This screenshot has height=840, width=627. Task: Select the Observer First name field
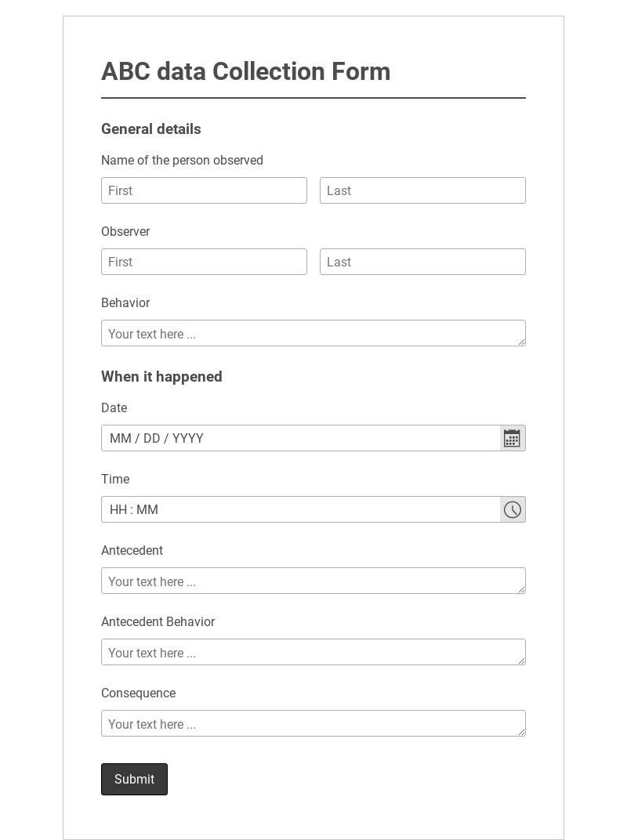[204, 262]
